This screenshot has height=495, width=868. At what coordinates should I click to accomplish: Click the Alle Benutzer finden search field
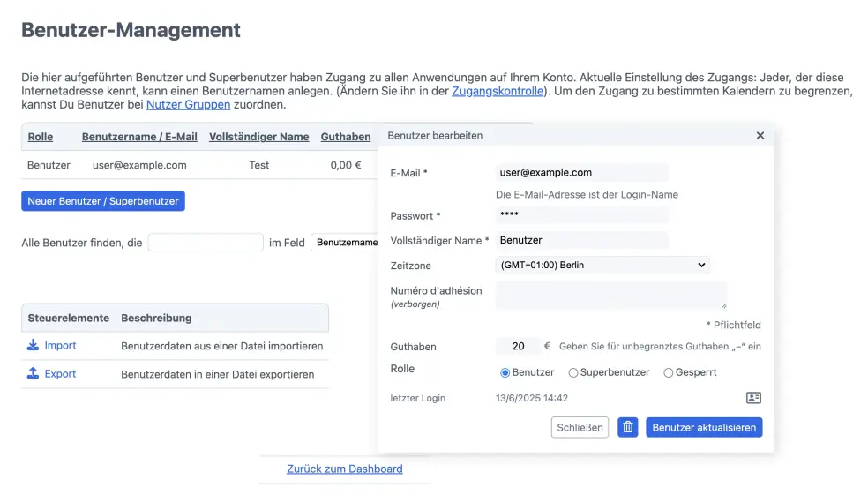pyautogui.click(x=206, y=243)
